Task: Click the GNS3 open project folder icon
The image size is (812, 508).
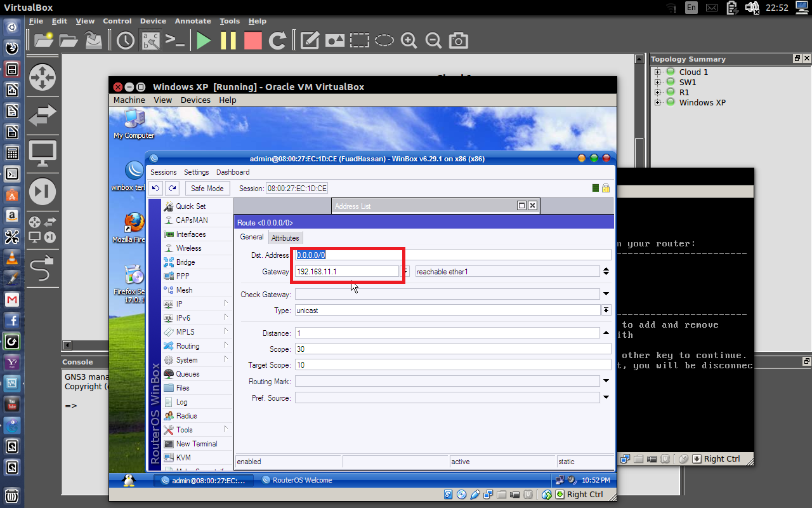Action: (x=69, y=41)
